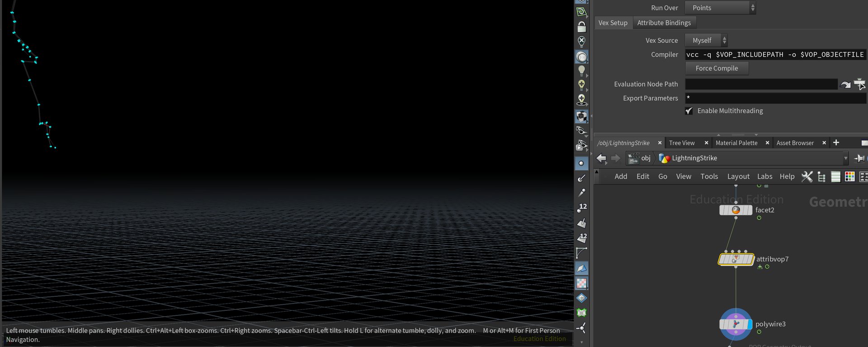Switch to the Attribute Bindings tab
The image size is (868, 347).
pyautogui.click(x=664, y=23)
